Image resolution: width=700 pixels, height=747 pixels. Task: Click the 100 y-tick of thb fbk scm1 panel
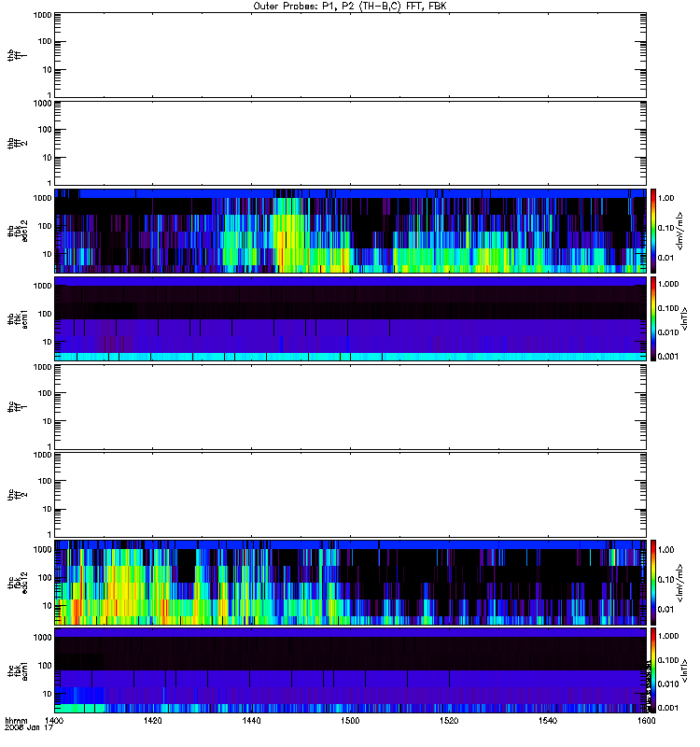pos(45,314)
